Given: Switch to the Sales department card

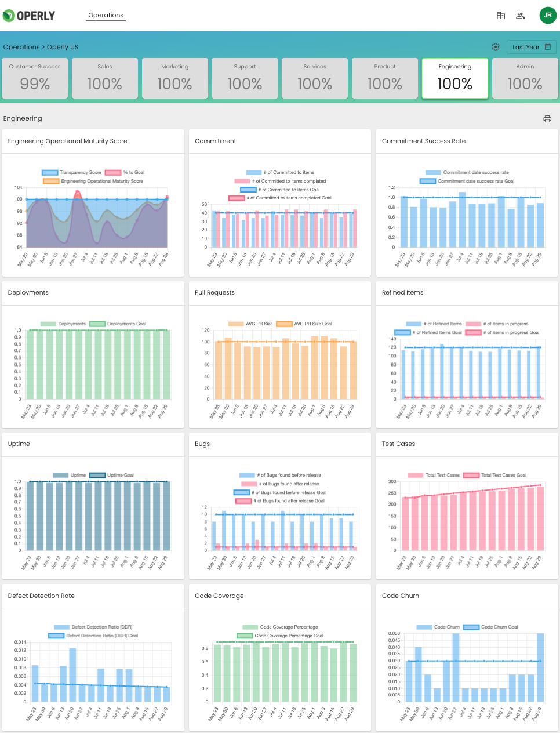Looking at the screenshot, I should [x=105, y=78].
